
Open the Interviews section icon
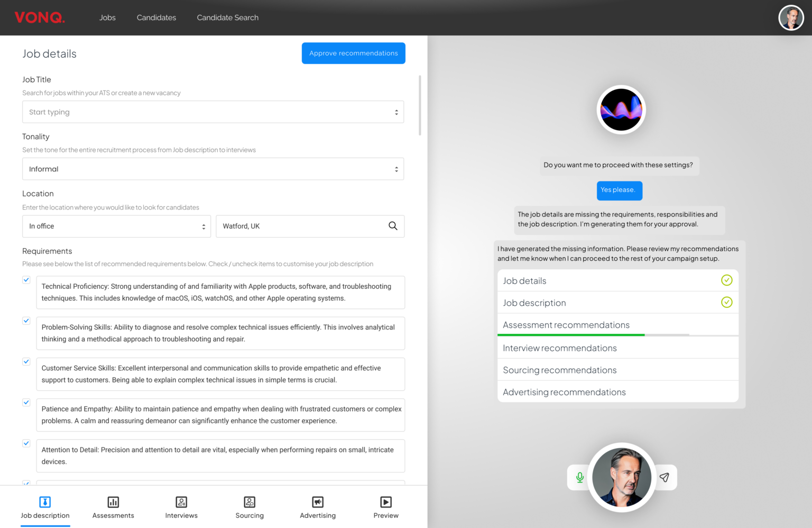click(181, 502)
